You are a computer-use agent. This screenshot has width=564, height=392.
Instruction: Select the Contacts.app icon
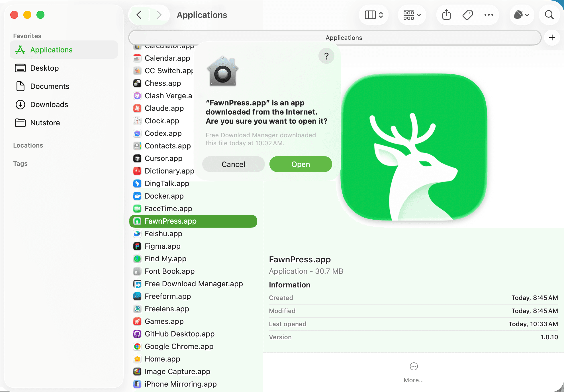pos(137,146)
